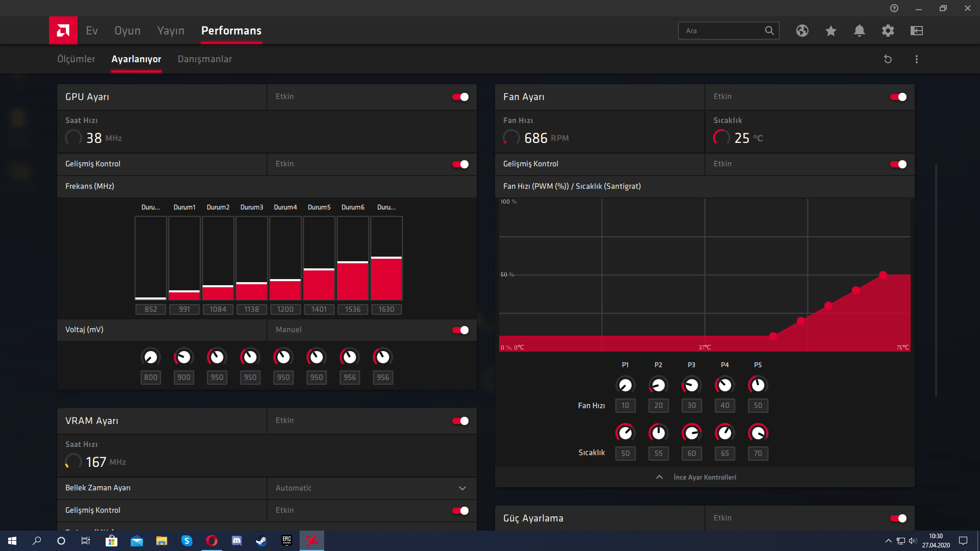The height and width of the screenshot is (551, 980).
Task: Click the reset arrow icon
Action: [x=888, y=59]
